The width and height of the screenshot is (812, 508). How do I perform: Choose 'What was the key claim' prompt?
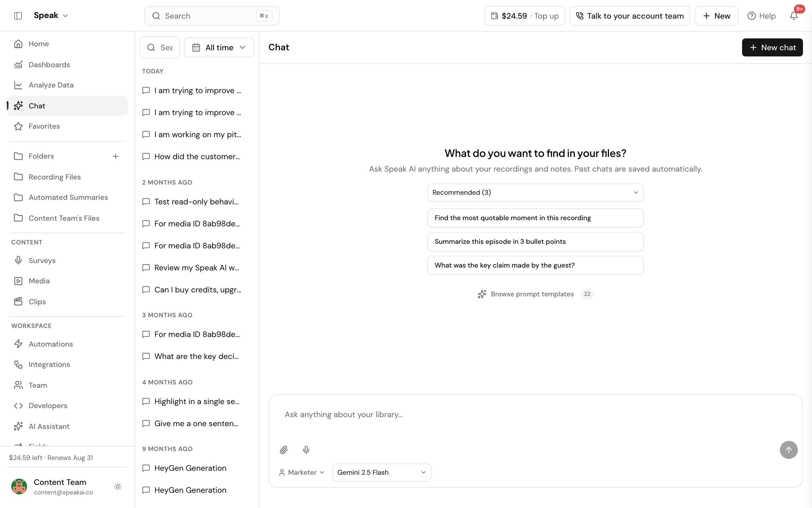(535, 265)
